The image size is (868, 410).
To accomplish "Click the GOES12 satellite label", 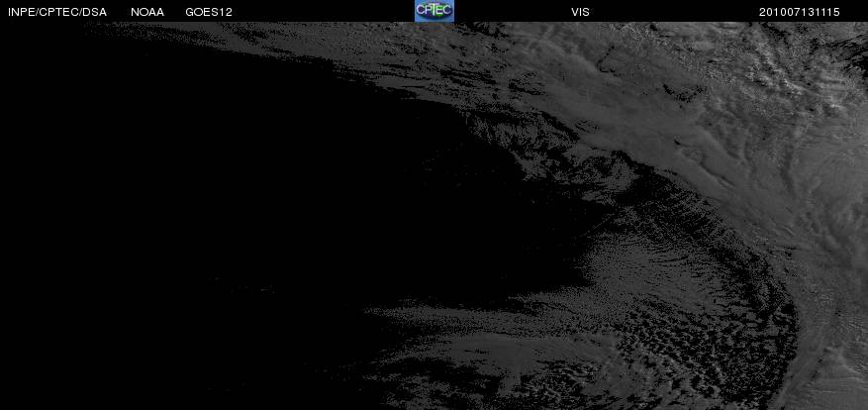I will pyautogui.click(x=209, y=12).
